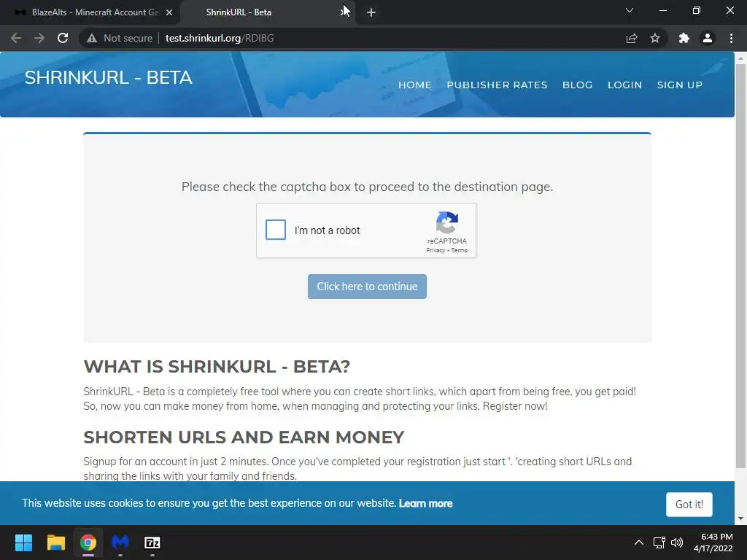
Task: Click the SHRINKURL - BETA site logo
Action: coord(108,77)
